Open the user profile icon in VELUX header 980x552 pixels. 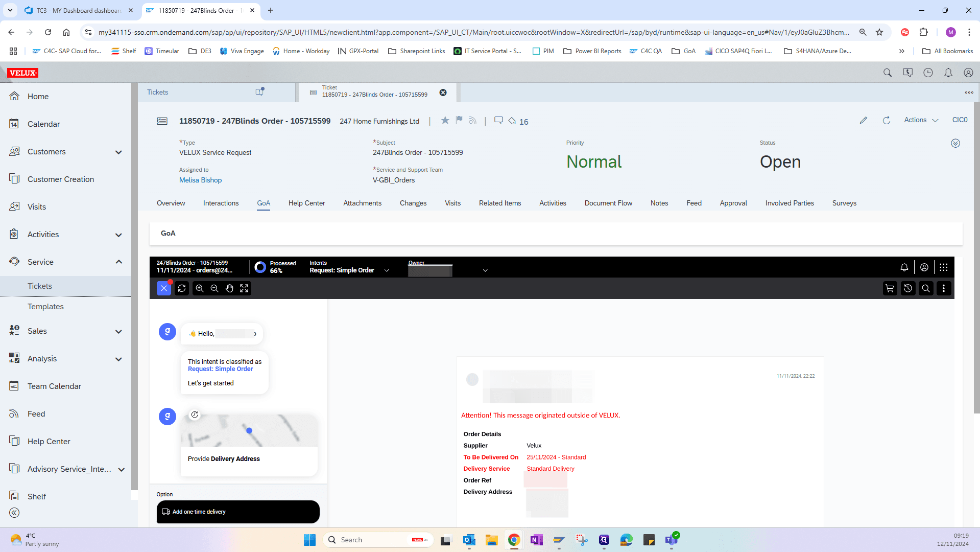968,73
